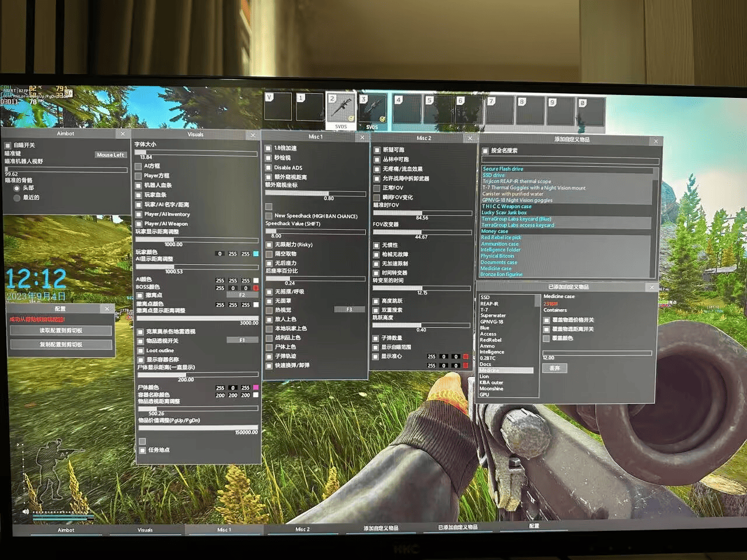
Task: Click the 复制配置到剪切板 button
Action: point(61,345)
